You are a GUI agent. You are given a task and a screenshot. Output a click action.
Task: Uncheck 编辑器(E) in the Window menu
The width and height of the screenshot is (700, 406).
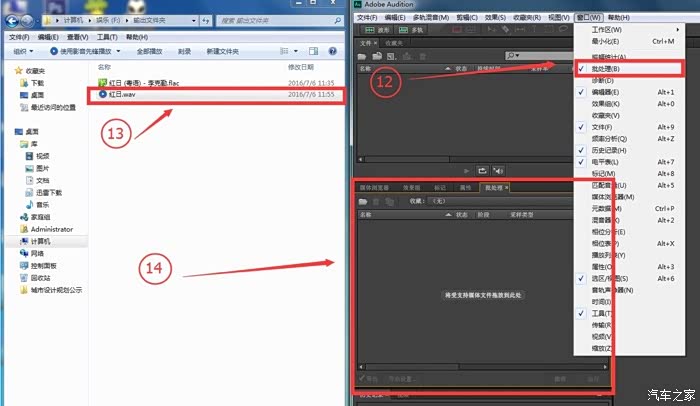[629, 92]
